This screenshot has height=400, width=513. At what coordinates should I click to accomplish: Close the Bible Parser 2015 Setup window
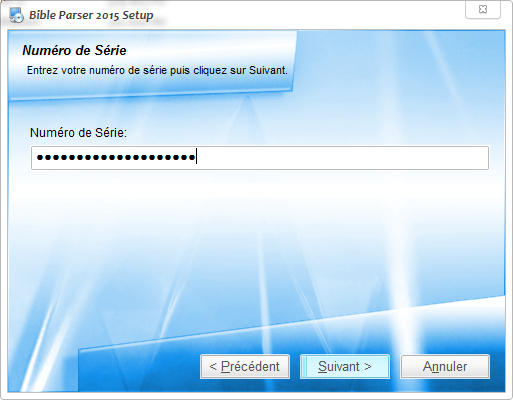(x=483, y=9)
